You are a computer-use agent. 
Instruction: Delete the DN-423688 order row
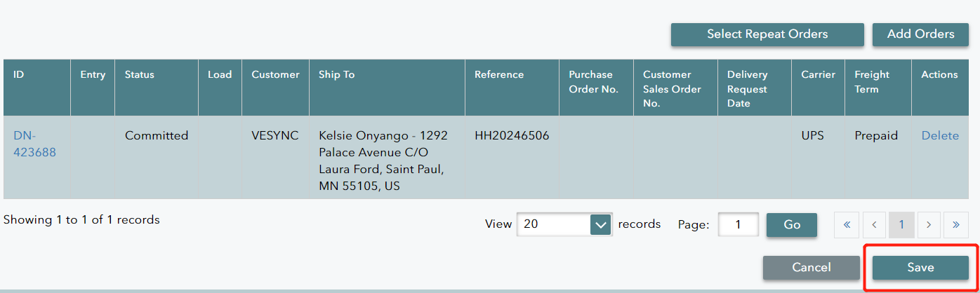(x=940, y=136)
